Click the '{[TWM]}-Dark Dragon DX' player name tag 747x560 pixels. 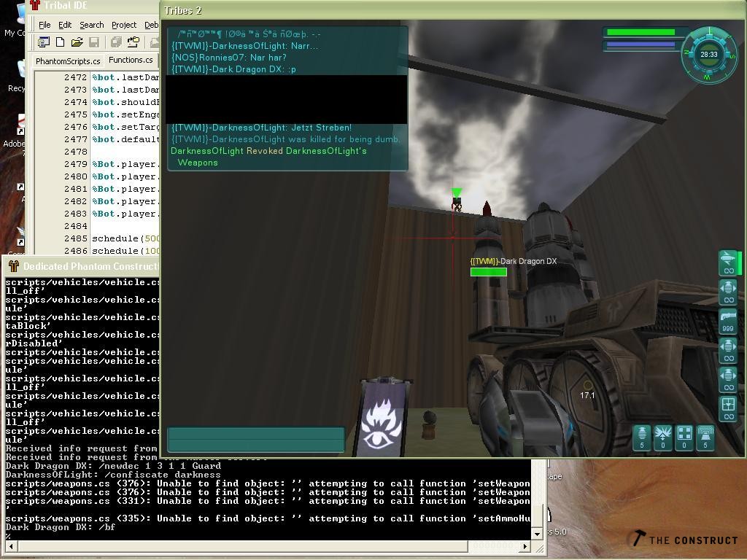click(514, 261)
